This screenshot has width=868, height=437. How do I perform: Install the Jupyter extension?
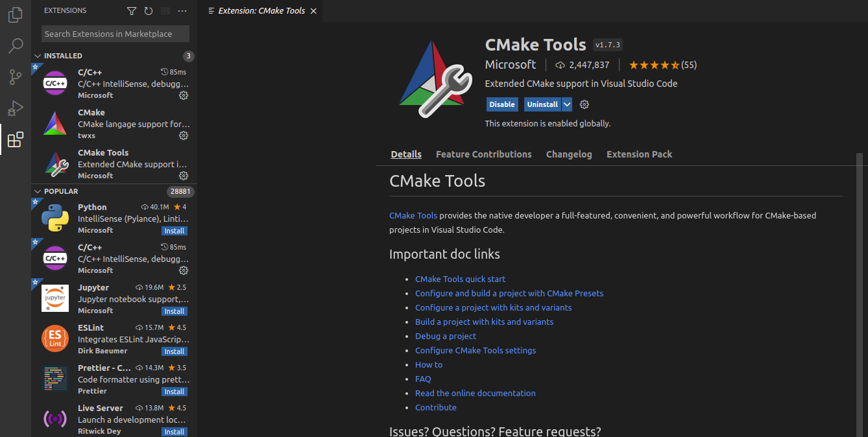tap(175, 311)
